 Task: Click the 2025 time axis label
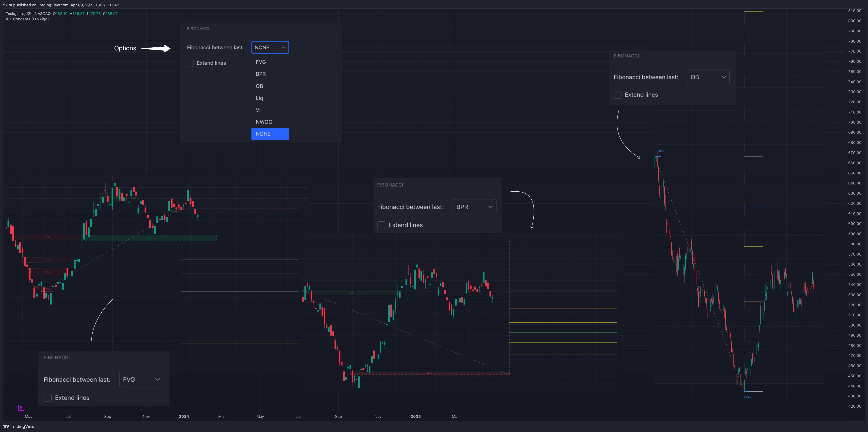tap(415, 416)
